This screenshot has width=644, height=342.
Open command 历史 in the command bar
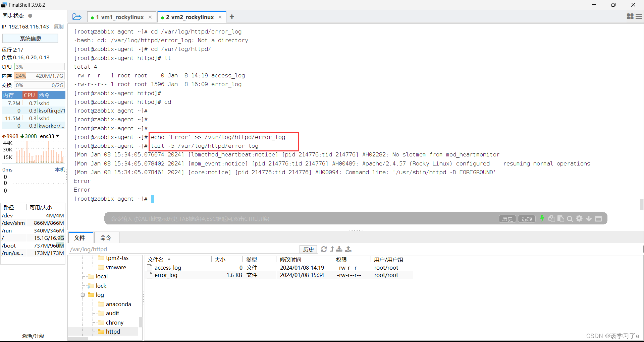click(x=507, y=219)
